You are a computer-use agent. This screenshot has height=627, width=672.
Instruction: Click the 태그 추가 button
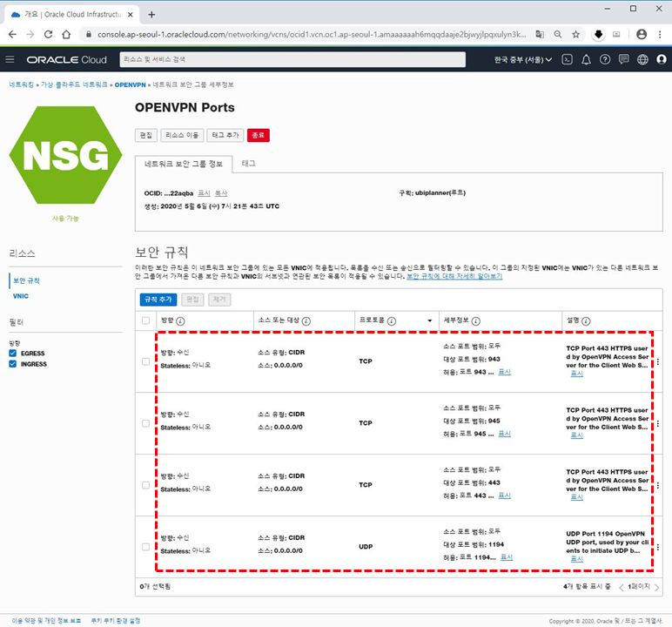225,135
